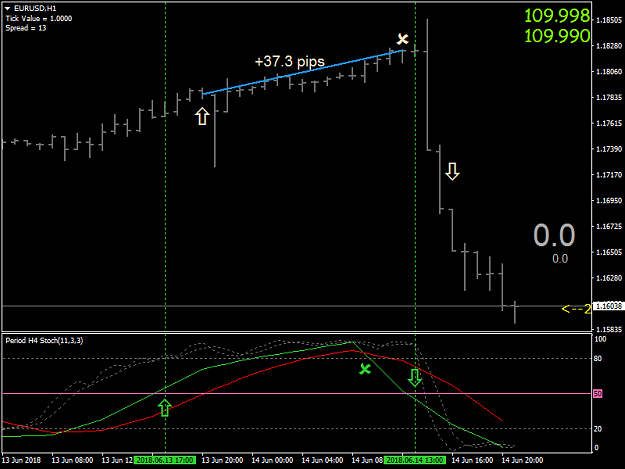Select the blue trade trend line
This screenshot has width=625, height=469.
(303, 72)
